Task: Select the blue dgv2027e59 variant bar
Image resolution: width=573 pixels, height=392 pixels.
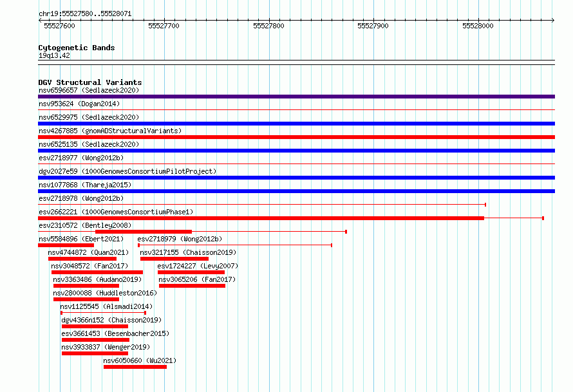Action: click(x=296, y=178)
